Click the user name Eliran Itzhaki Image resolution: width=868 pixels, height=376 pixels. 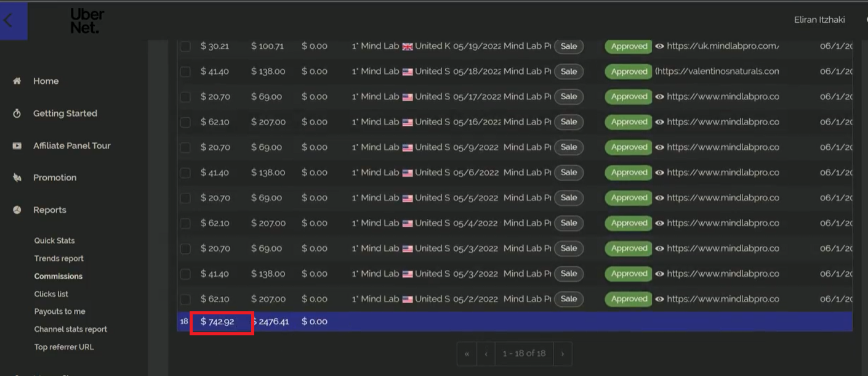(819, 20)
